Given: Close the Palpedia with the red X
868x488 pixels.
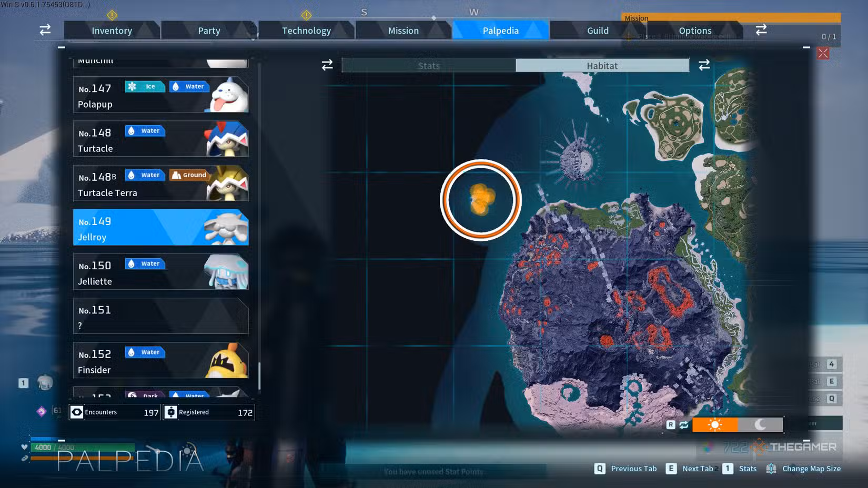Looking at the screenshot, I should point(823,53).
